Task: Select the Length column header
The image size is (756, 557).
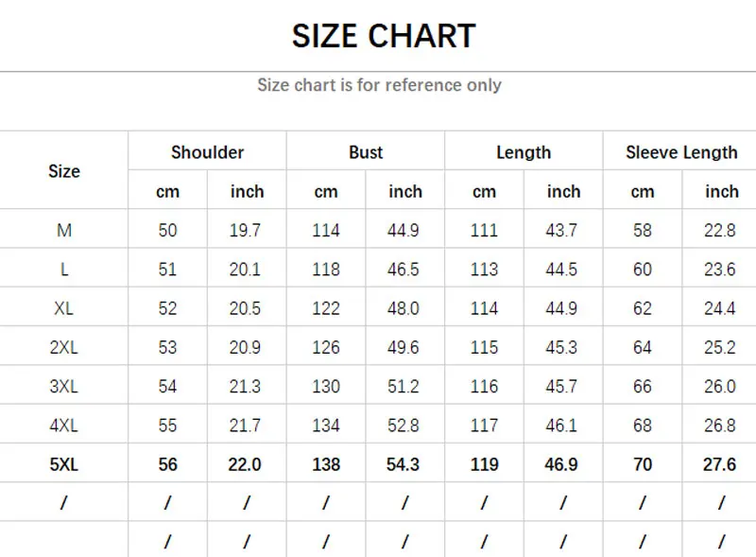Action: tap(524, 152)
